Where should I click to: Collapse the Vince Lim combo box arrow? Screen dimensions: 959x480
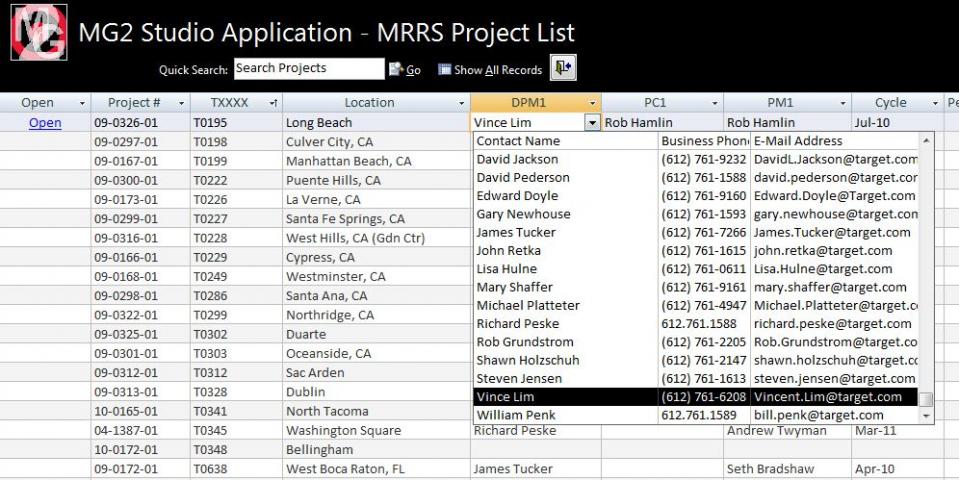pyautogui.click(x=592, y=123)
